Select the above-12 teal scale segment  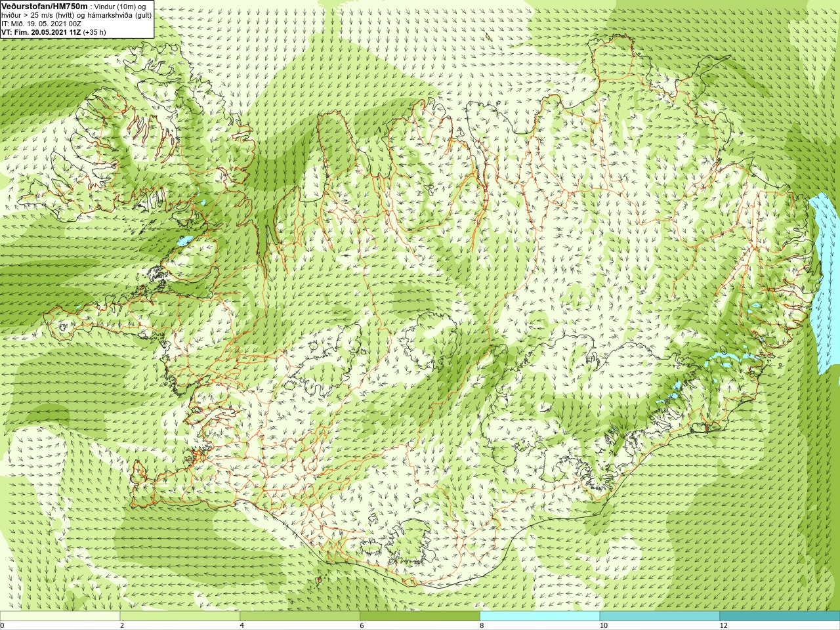click(780, 616)
